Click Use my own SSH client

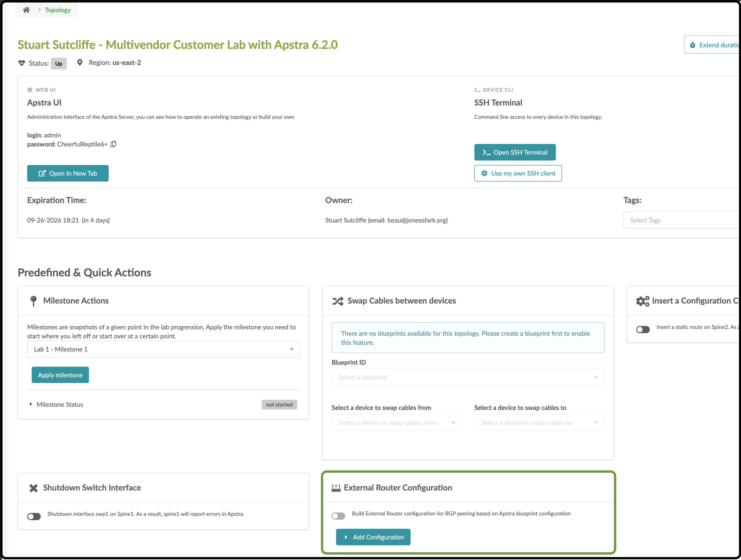(x=518, y=173)
